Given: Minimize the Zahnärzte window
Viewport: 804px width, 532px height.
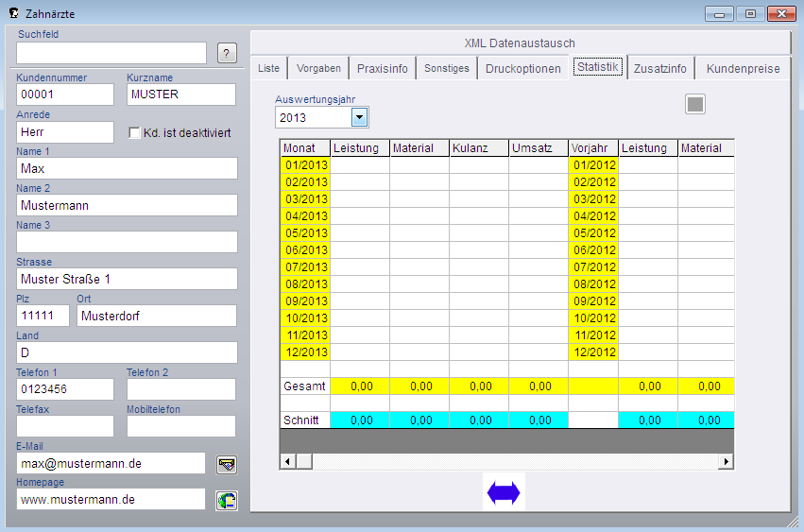Looking at the screenshot, I should [x=719, y=14].
